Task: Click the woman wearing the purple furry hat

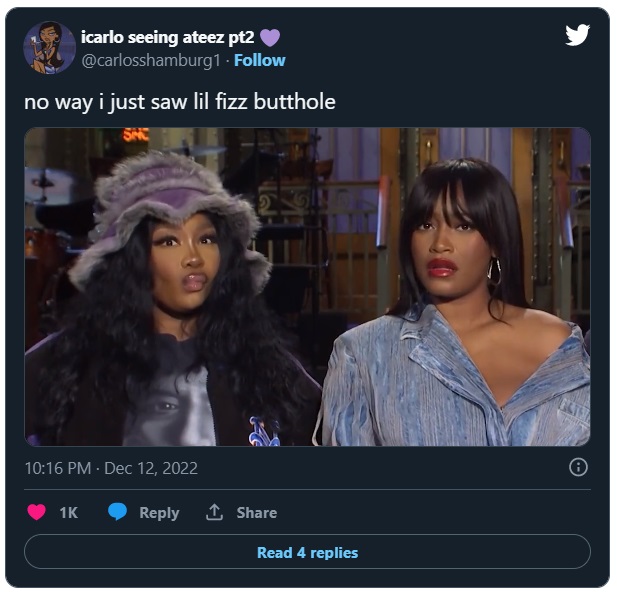Action: (173, 299)
